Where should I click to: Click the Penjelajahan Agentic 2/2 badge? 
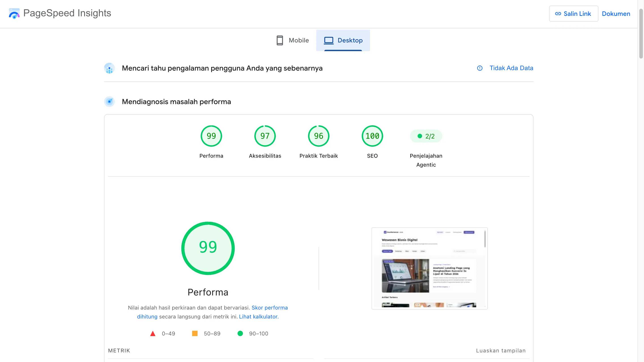click(x=426, y=136)
